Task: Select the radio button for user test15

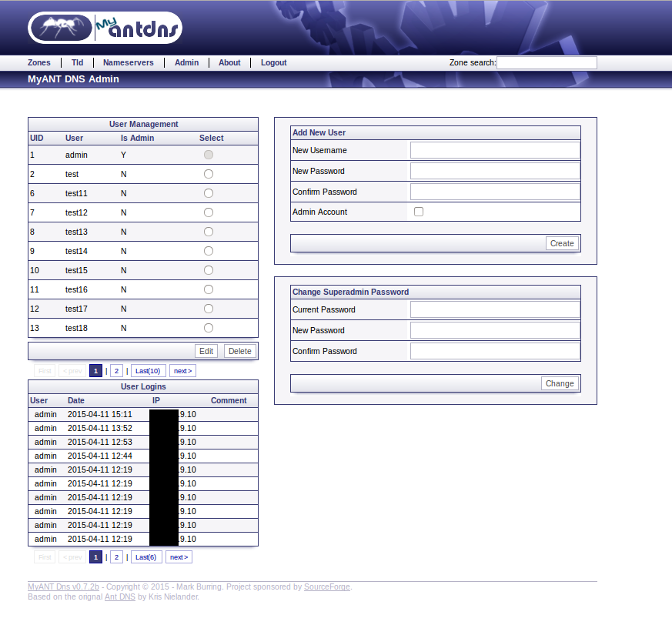Action: [x=208, y=270]
